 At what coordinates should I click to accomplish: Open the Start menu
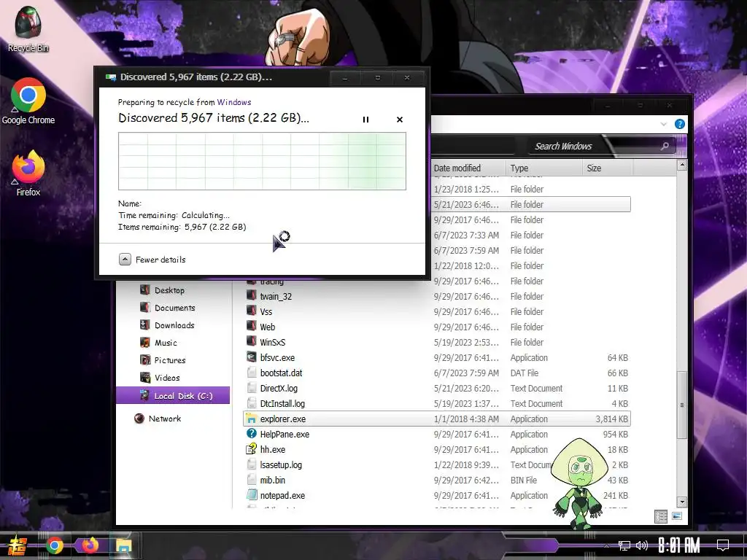[17, 545]
